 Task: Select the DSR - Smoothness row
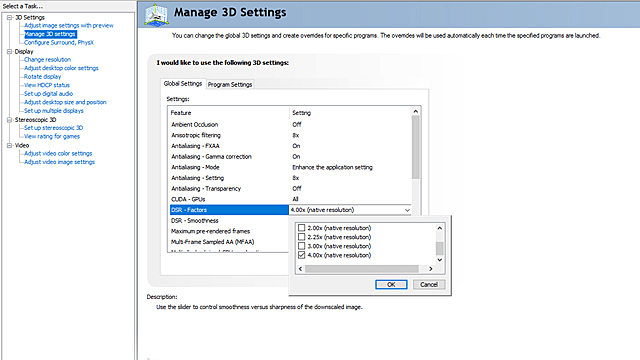point(229,220)
